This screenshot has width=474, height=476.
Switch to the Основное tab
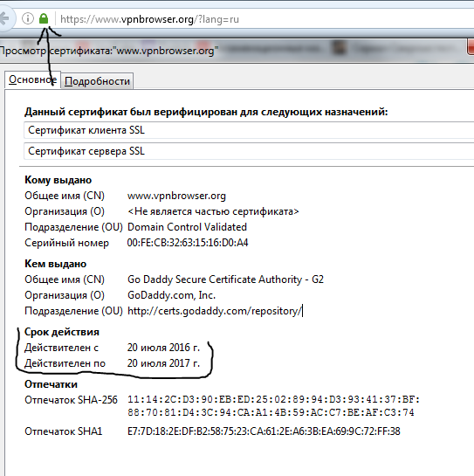pos(32,79)
